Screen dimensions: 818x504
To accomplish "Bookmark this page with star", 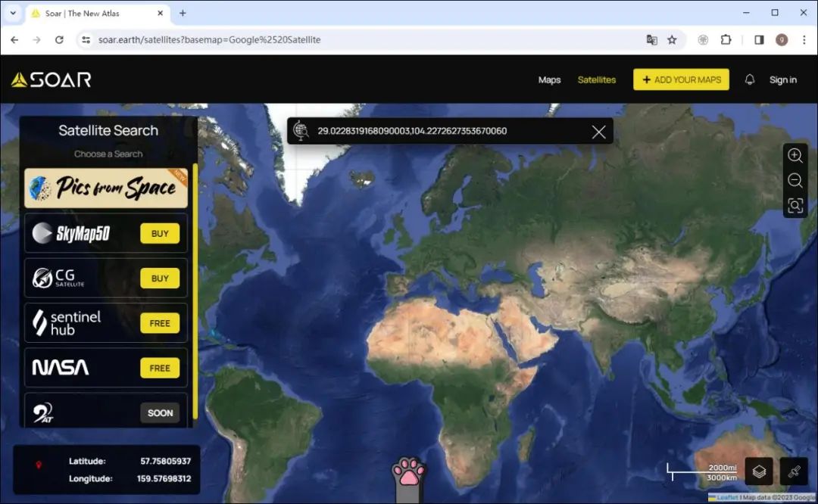I will pos(672,39).
